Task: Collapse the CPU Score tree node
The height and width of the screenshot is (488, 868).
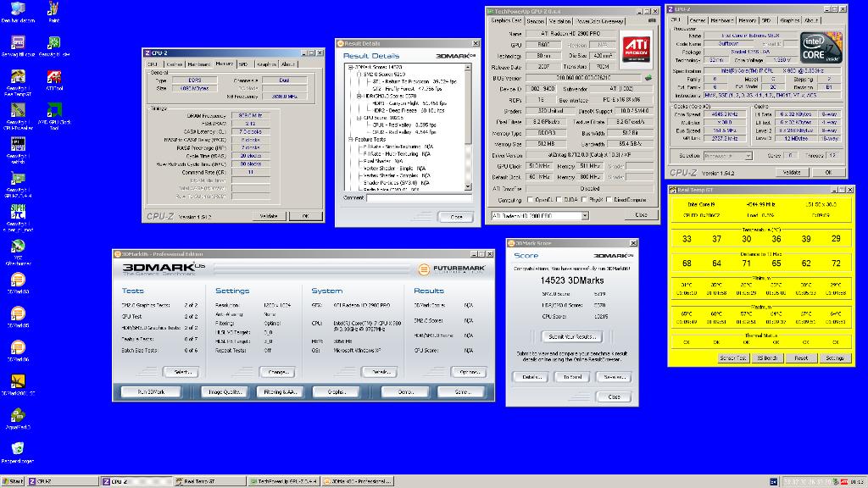Action: pyautogui.click(x=359, y=117)
